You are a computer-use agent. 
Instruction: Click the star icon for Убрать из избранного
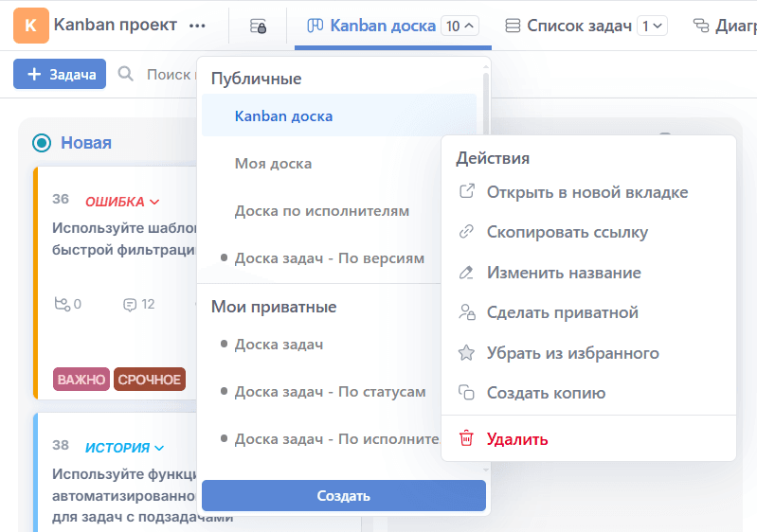(466, 353)
